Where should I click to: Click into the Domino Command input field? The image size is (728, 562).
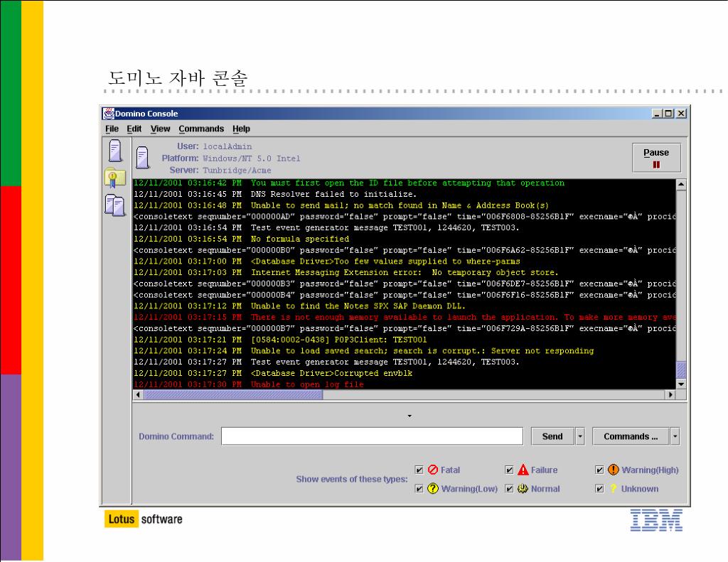click(372, 436)
